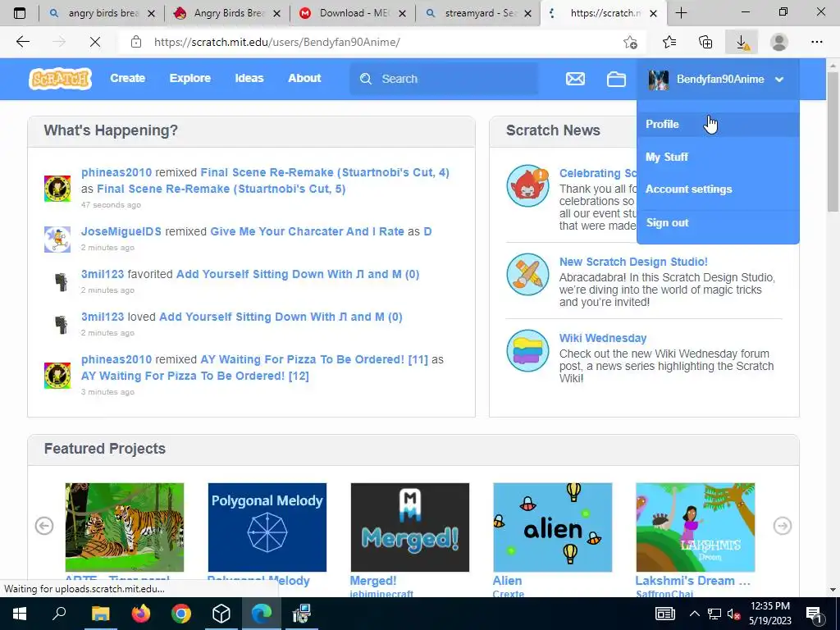This screenshot has height=630, width=840.
Task: Switch to angry birds brea search tab
Action: (102, 13)
